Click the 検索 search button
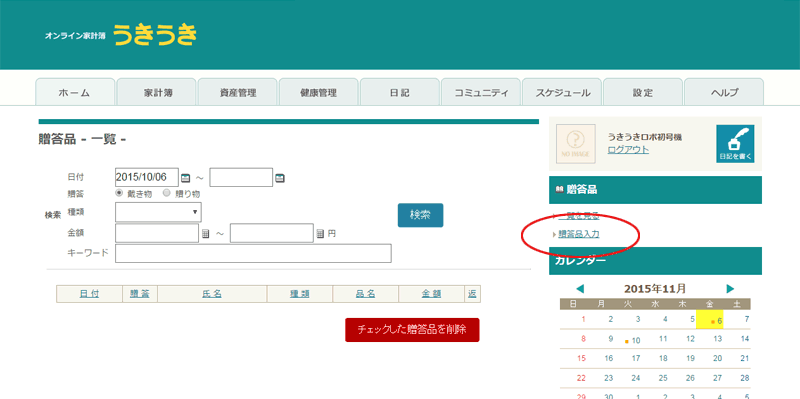Image resolution: width=800 pixels, height=399 pixels. coord(420,215)
